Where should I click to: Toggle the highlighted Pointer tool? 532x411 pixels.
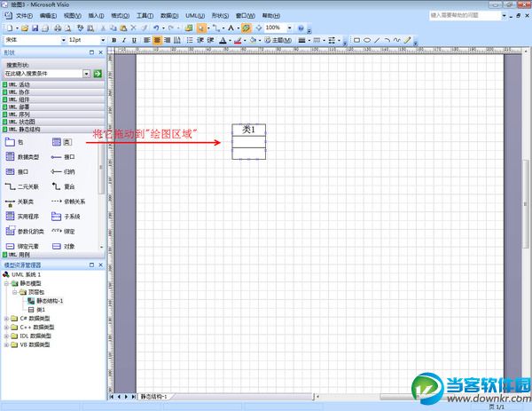coord(201,28)
